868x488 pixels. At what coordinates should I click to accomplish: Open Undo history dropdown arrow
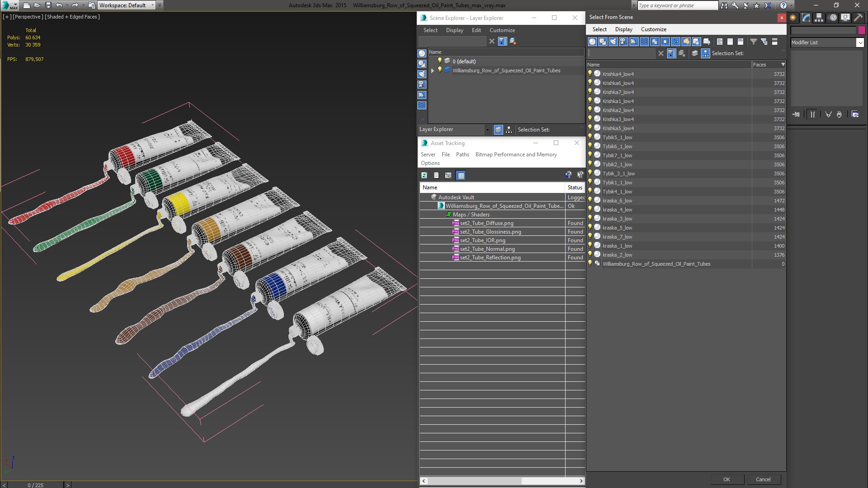click(x=67, y=5)
